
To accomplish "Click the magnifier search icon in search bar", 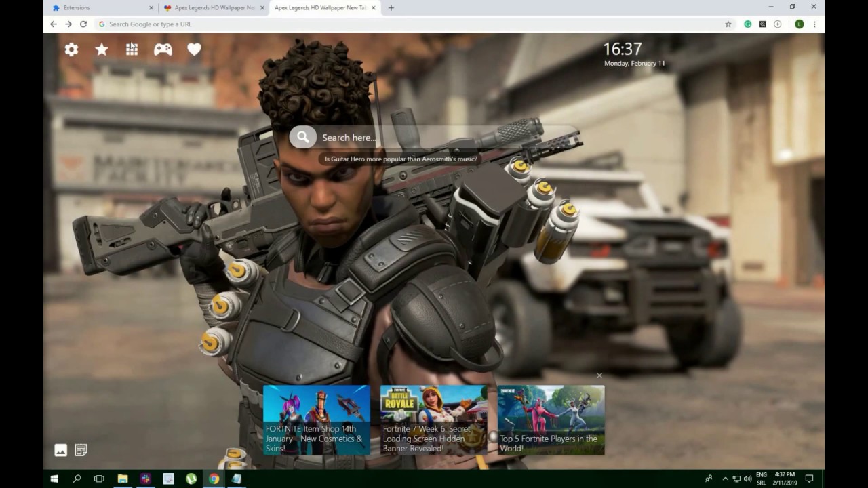I will [303, 137].
